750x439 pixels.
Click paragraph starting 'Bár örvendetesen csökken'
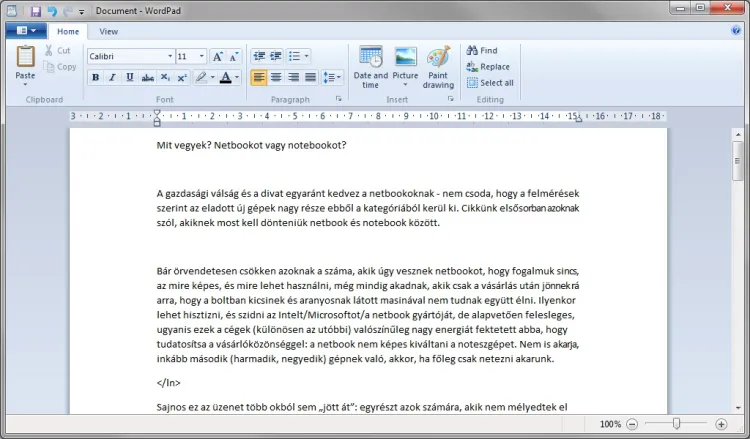[x=368, y=315]
